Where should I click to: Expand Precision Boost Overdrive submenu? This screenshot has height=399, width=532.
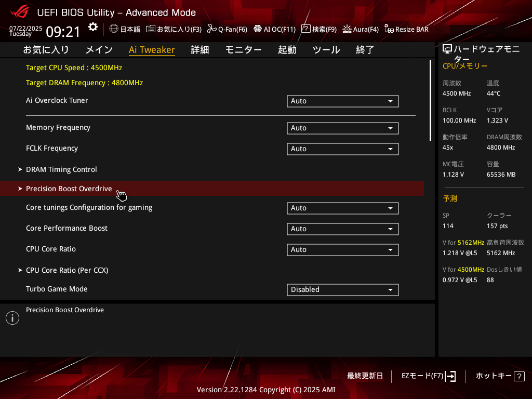(x=212, y=188)
